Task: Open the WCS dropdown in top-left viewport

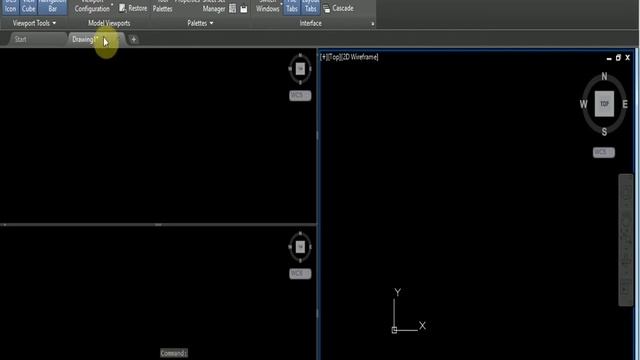Action: [x=300, y=96]
